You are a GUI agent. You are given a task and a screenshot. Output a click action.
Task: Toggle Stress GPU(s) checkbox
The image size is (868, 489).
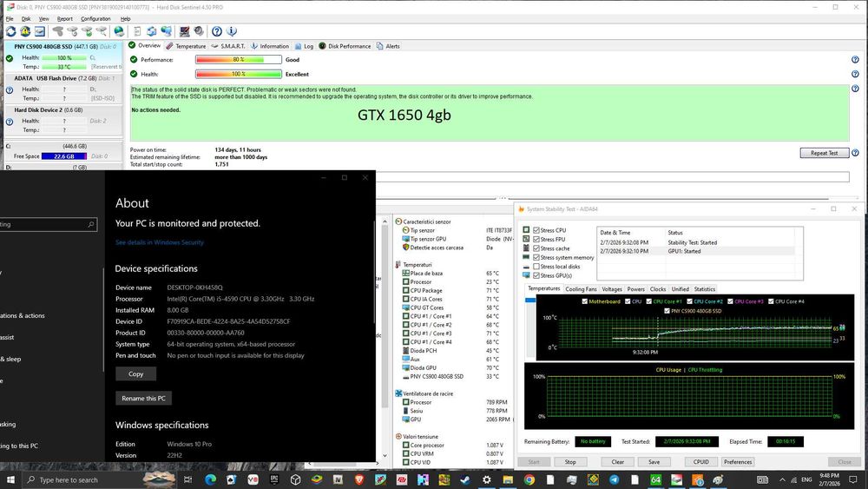pos(536,275)
